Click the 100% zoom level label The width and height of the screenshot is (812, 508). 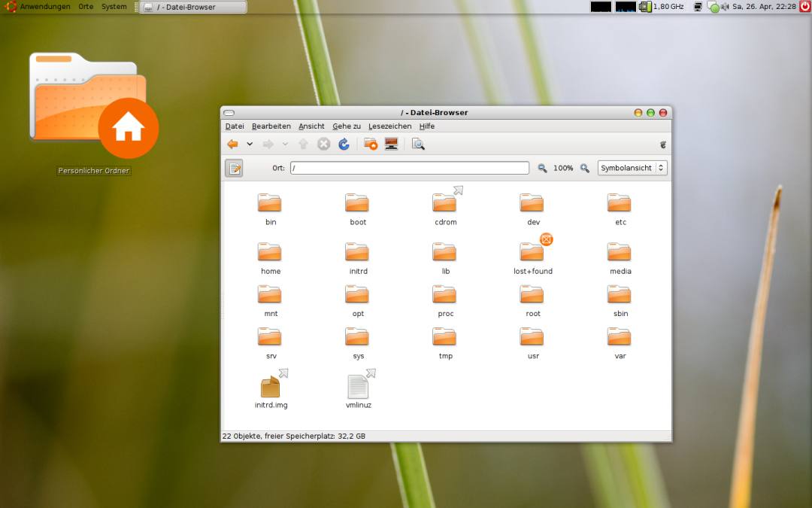point(563,168)
